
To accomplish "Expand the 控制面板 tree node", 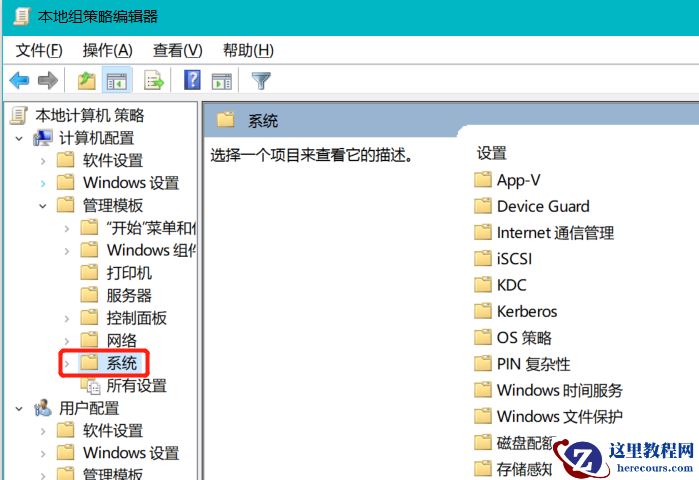I will coord(67,318).
